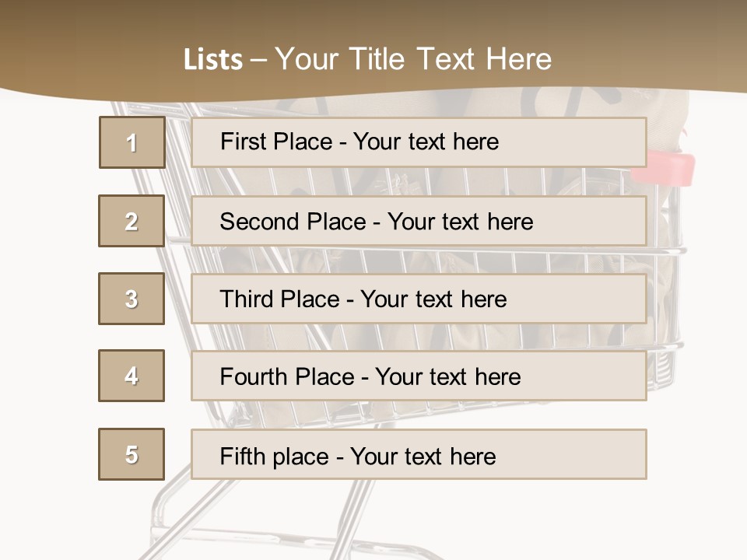Click the words 'Your Title Text Here'

[x=413, y=59]
